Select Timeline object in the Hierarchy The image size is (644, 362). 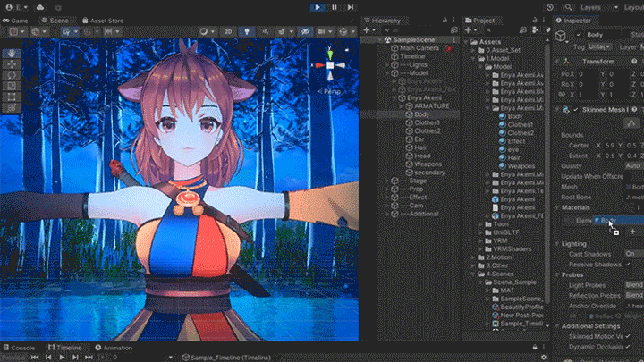coord(412,56)
